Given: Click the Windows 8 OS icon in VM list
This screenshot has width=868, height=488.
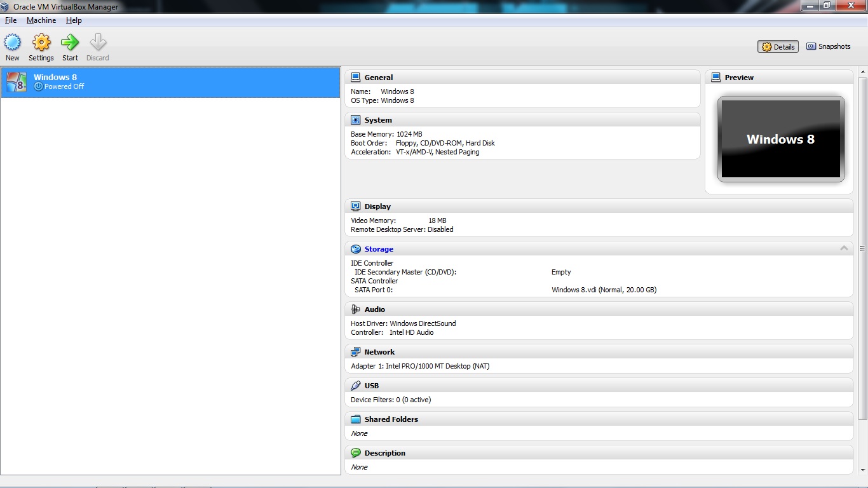Looking at the screenshot, I should [x=17, y=82].
